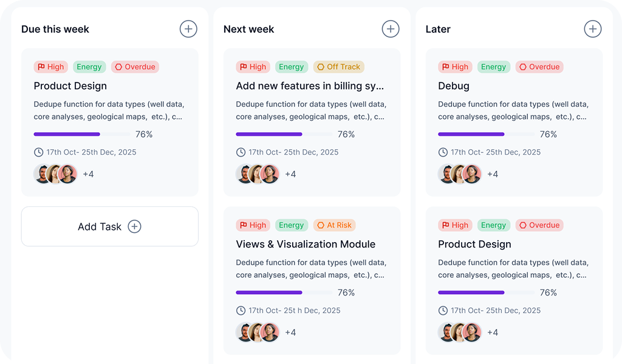This screenshot has width=622, height=364.
Task: Click progress bar on Views & Visualization card
Action: (x=284, y=292)
